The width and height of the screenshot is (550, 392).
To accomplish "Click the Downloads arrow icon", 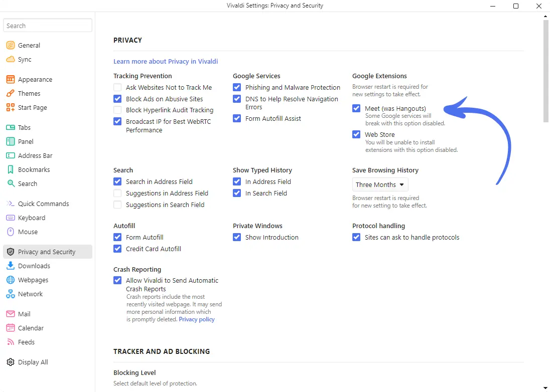I will point(10,266).
